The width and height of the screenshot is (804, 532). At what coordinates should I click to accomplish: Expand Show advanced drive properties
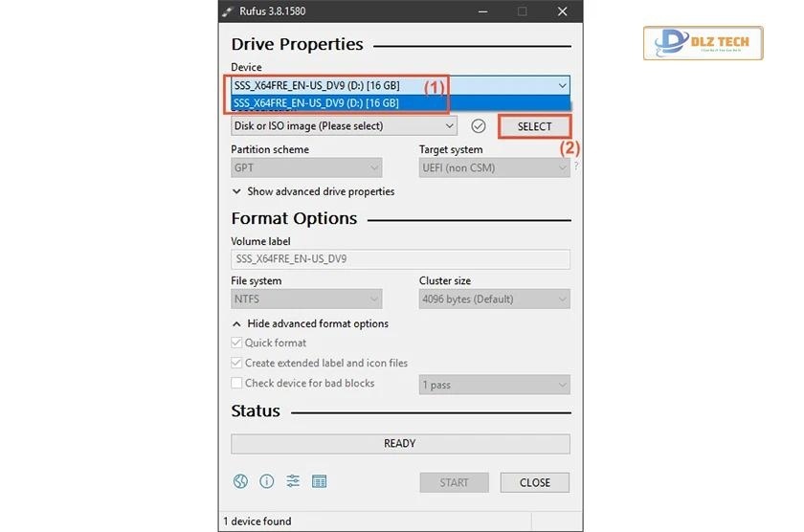(x=313, y=191)
